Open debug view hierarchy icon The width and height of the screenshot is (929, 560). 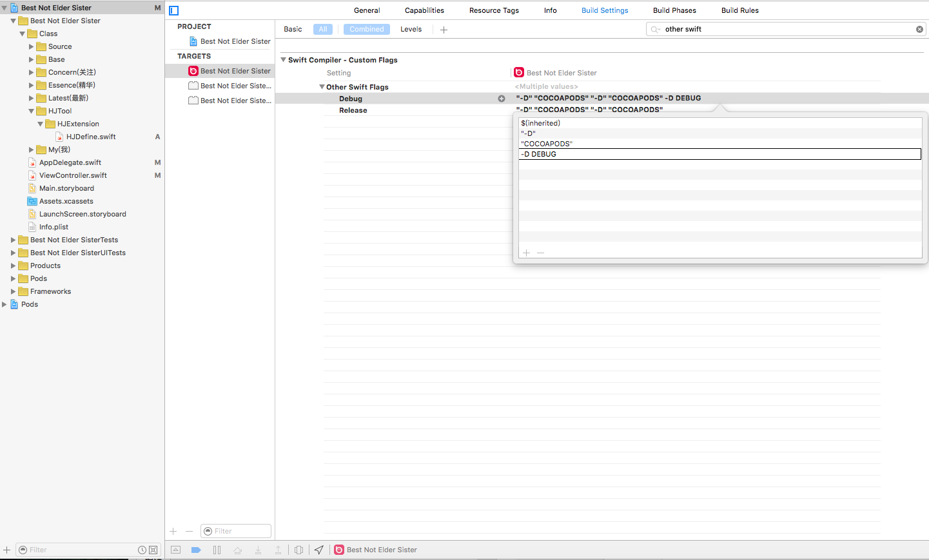[x=298, y=550]
